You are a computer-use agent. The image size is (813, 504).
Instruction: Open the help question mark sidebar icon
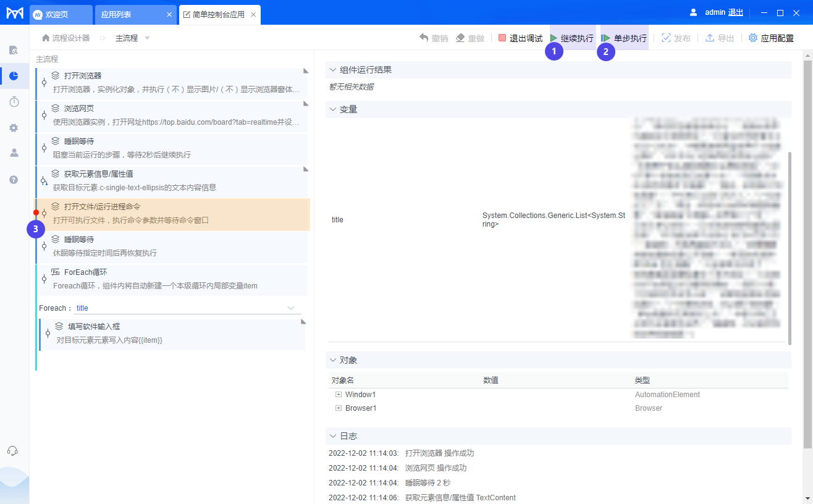[14, 180]
